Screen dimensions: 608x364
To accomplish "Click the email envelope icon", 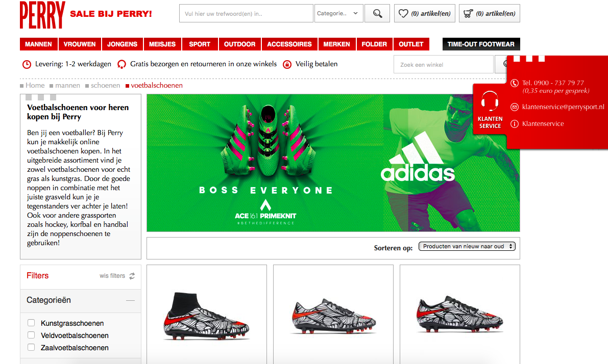I will click(515, 107).
